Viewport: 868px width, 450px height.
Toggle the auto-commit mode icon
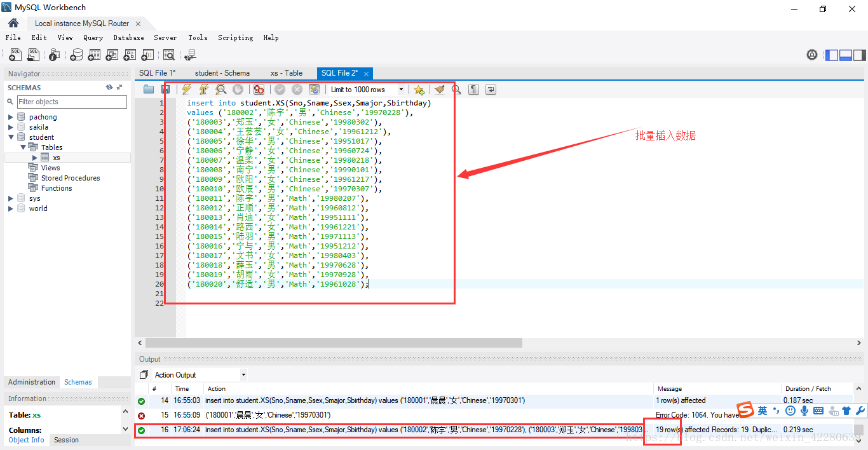point(314,90)
